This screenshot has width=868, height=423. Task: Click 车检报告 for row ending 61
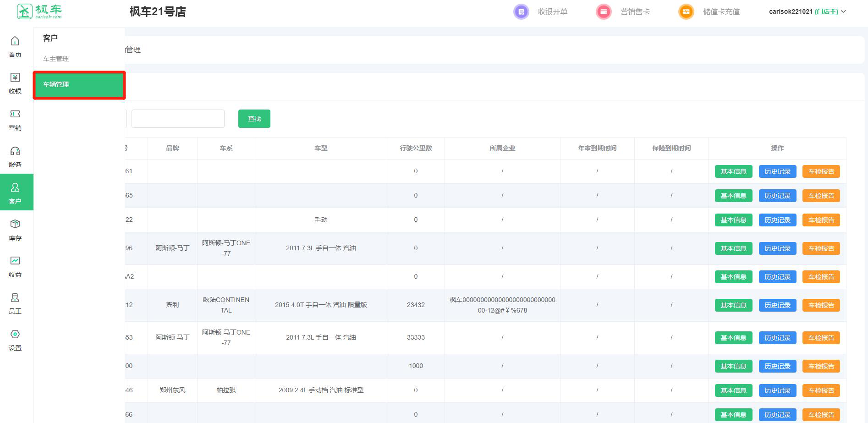(821, 171)
